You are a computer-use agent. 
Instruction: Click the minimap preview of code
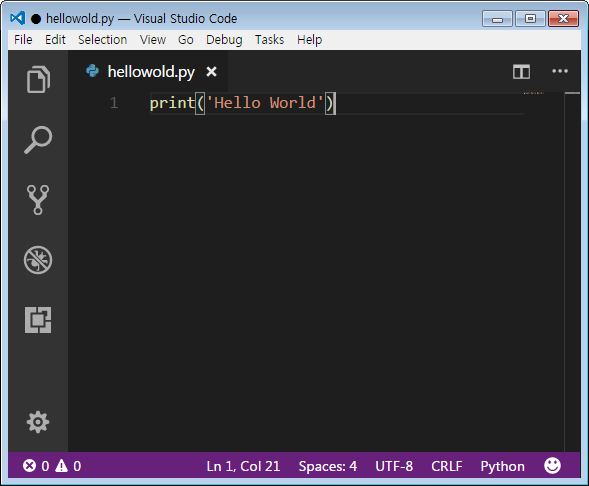coord(534,93)
